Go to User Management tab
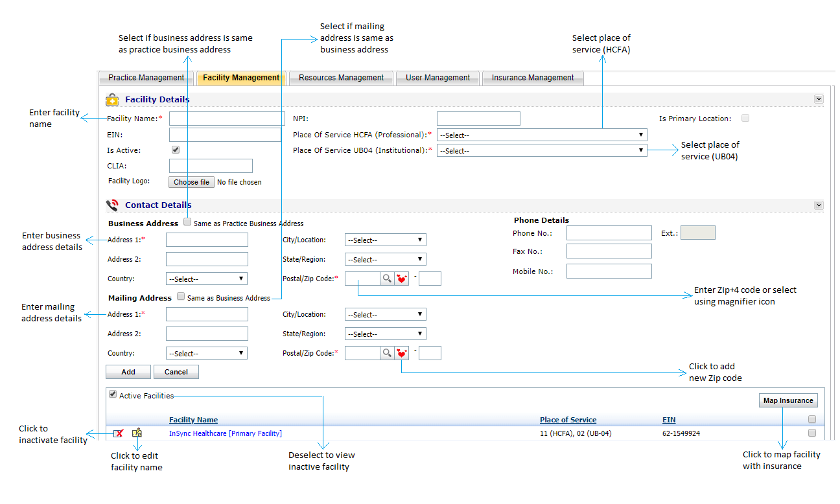 pos(437,78)
